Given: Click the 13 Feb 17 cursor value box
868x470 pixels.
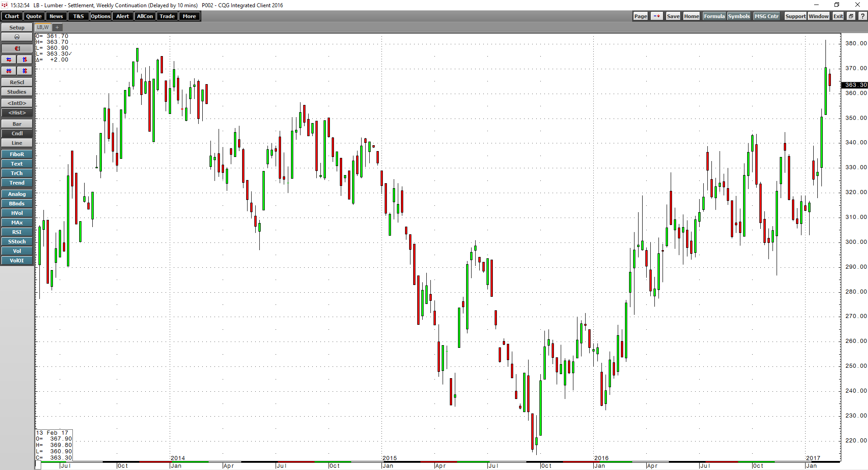Looking at the screenshot, I should pos(54,446).
